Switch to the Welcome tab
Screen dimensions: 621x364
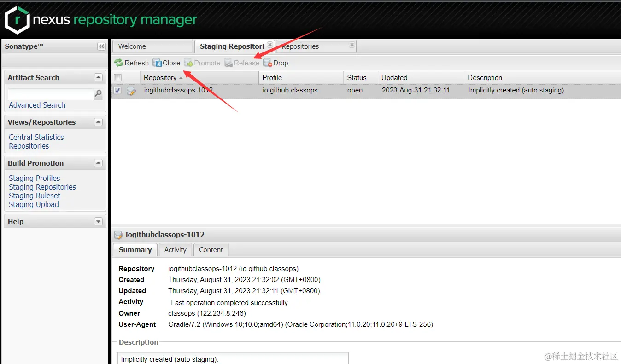coord(152,46)
